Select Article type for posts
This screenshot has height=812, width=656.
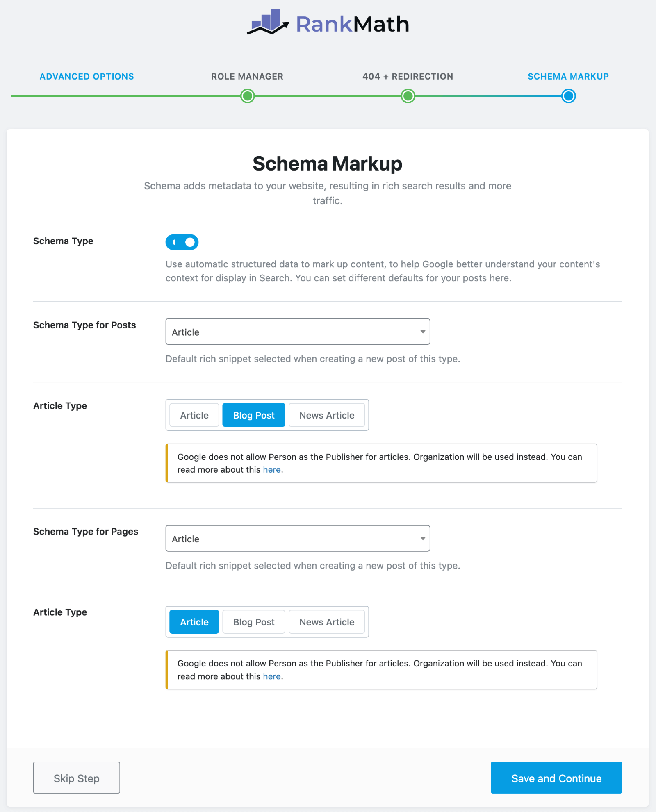click(194, 415)
